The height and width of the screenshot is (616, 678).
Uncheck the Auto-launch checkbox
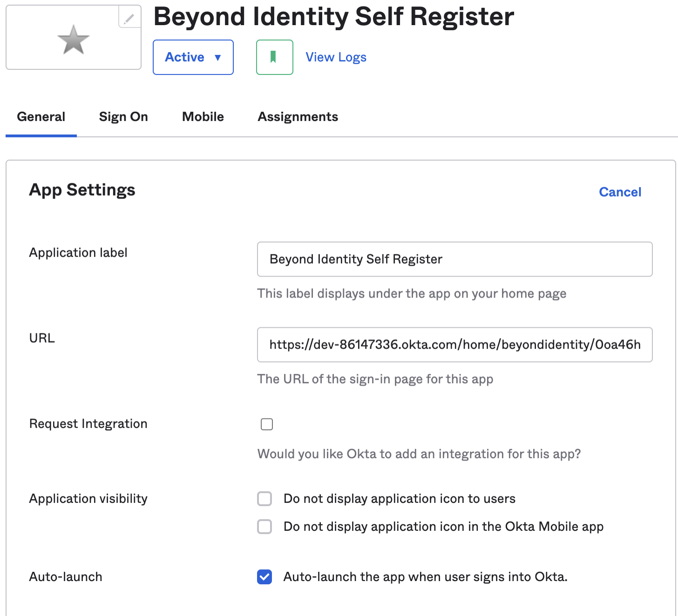coord(264,577)
